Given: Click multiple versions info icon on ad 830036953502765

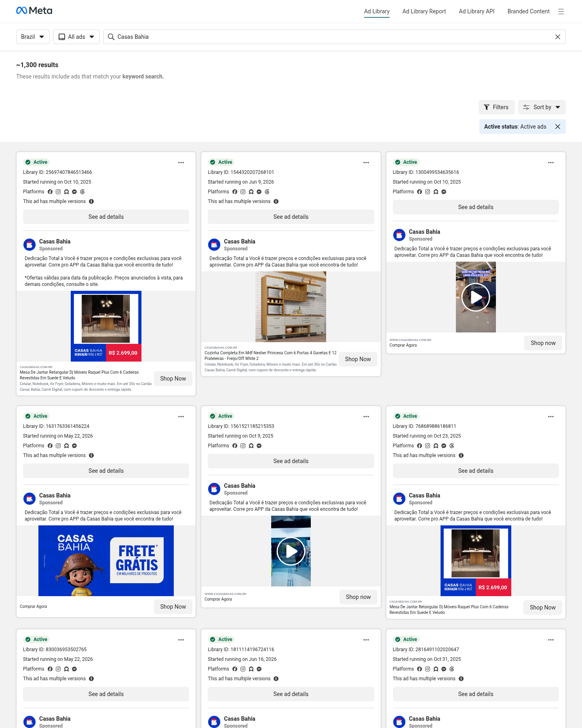Looking at the screenshot, I should tap(91, 679).
